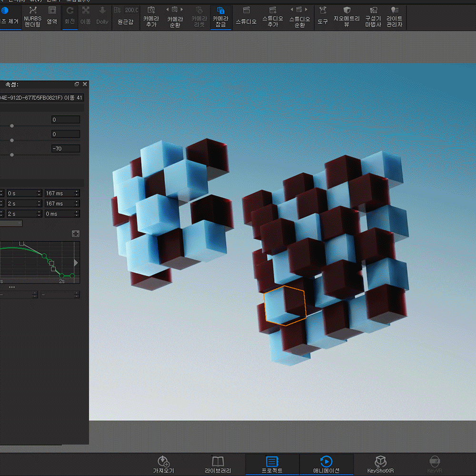Viewport: 476px width, 476px height.
Task: Toggle 카메라 잠금 camera lock
Action: 221,17
